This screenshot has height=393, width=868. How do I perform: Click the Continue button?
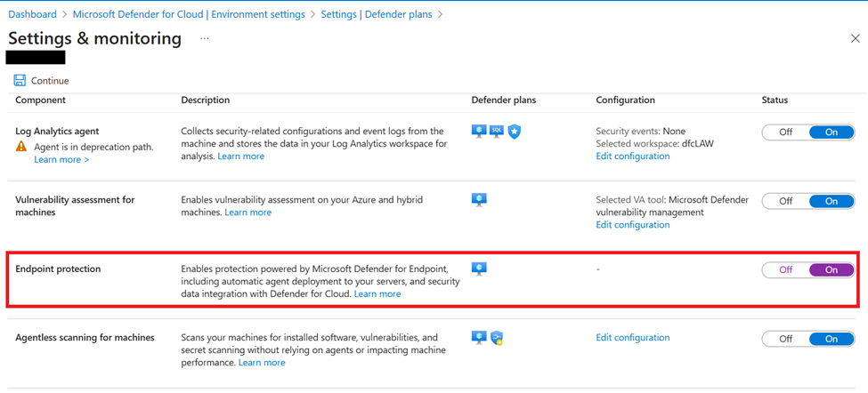point(42,81)
